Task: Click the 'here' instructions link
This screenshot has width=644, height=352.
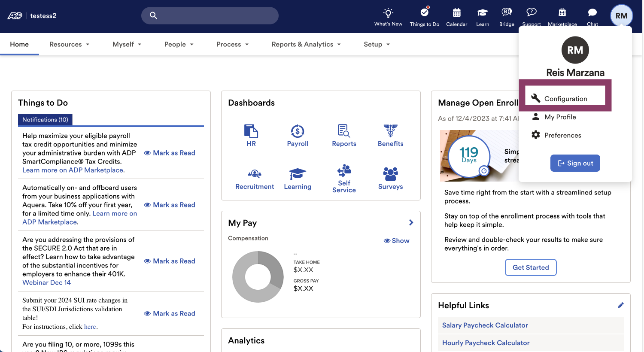Action: (x=90, y=327)
